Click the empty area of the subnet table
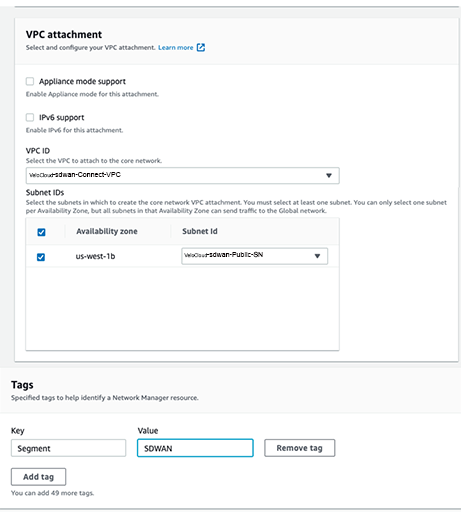This screenshot has width=461, height=514. (x=182, y=308)
